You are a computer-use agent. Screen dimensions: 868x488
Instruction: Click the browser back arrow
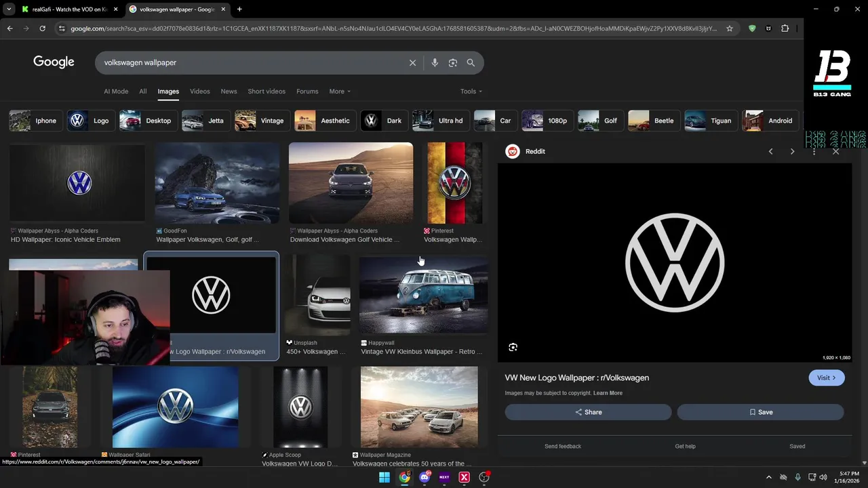coord(9,28)
